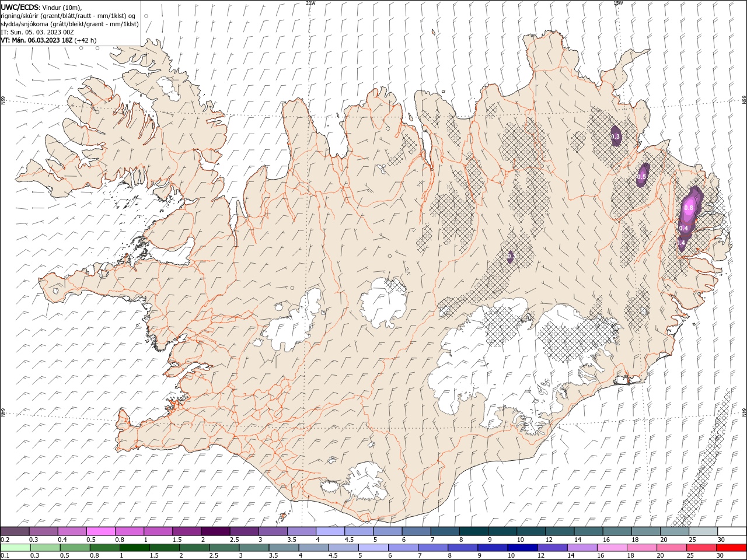The width and height of the screenshot is (747, 560).
Task: Select lower scale light purple swatch 14 to 16
Action: [581, 548]
